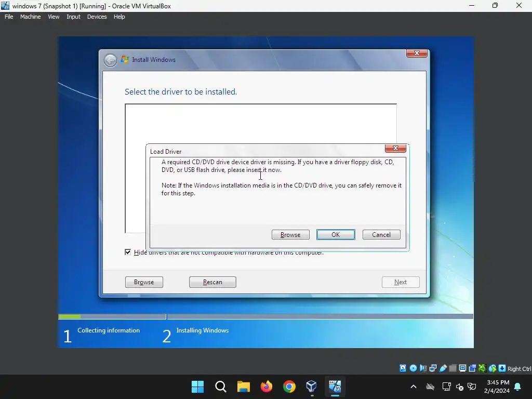
Task: Open the Machine menu
Action: click(x=30, y=17)
